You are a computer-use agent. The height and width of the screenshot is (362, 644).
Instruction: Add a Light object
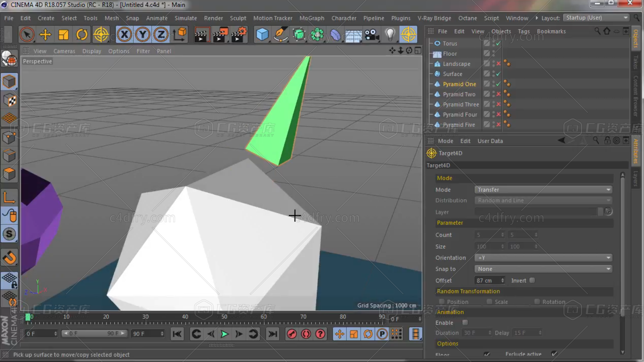(x=390, y=35)
